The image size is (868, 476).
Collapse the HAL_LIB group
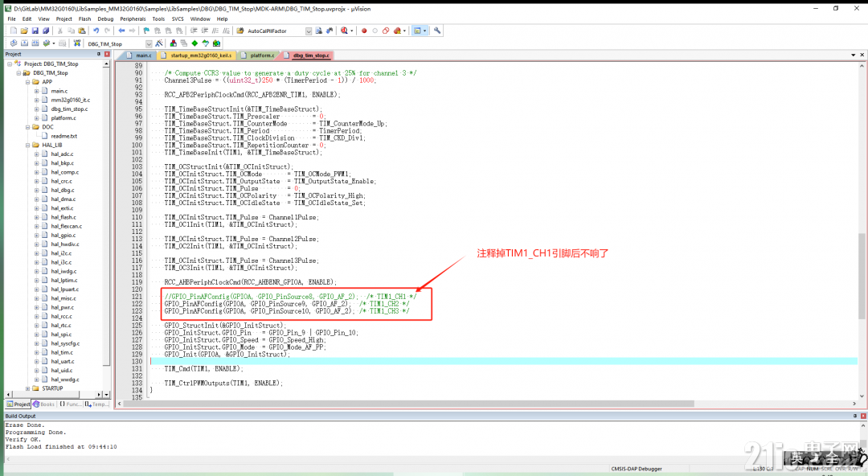click(x=27, y=146)
